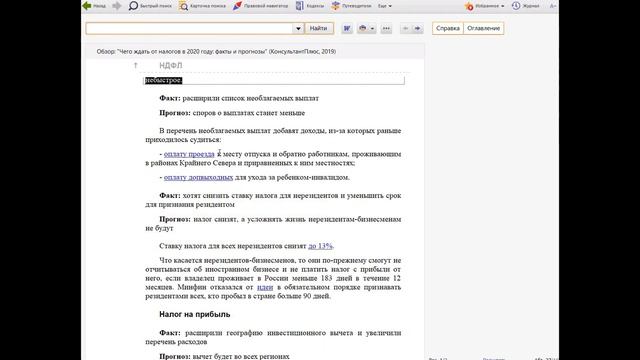
Task: Open Карточка поиска search card
Action: tap(202, 6)
